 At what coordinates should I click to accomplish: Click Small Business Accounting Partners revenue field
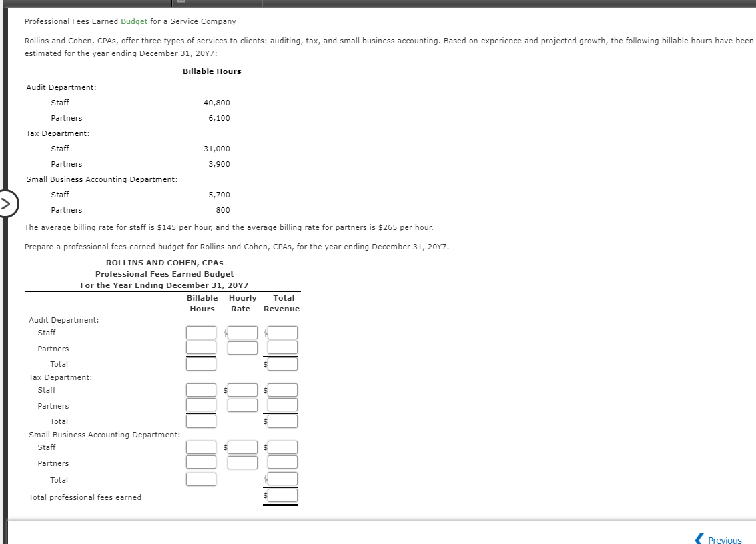282,462
